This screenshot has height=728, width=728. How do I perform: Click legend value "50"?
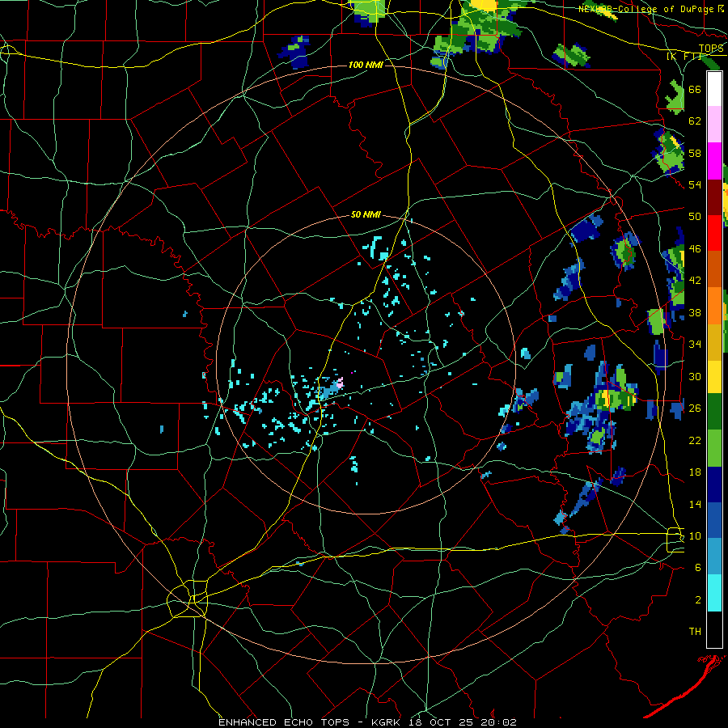click(695, 217)
